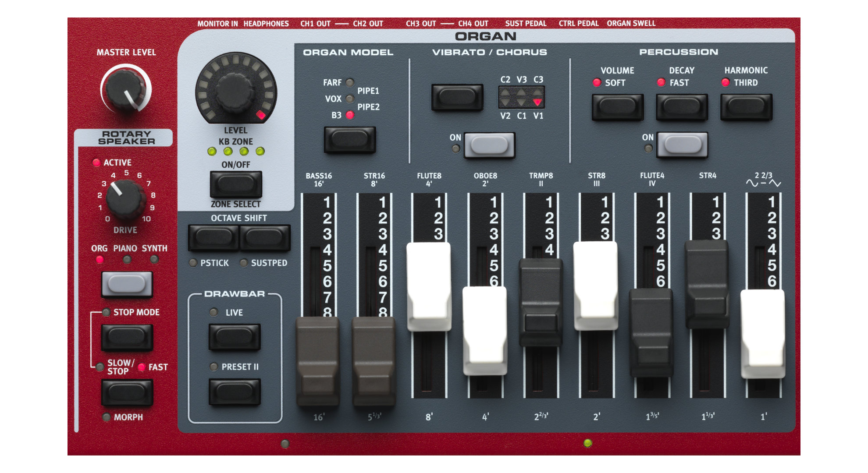Viewport: 868px width, 473px height.
Task: Click the sine wave symbol above last drawbar
Action: point(752,184)
